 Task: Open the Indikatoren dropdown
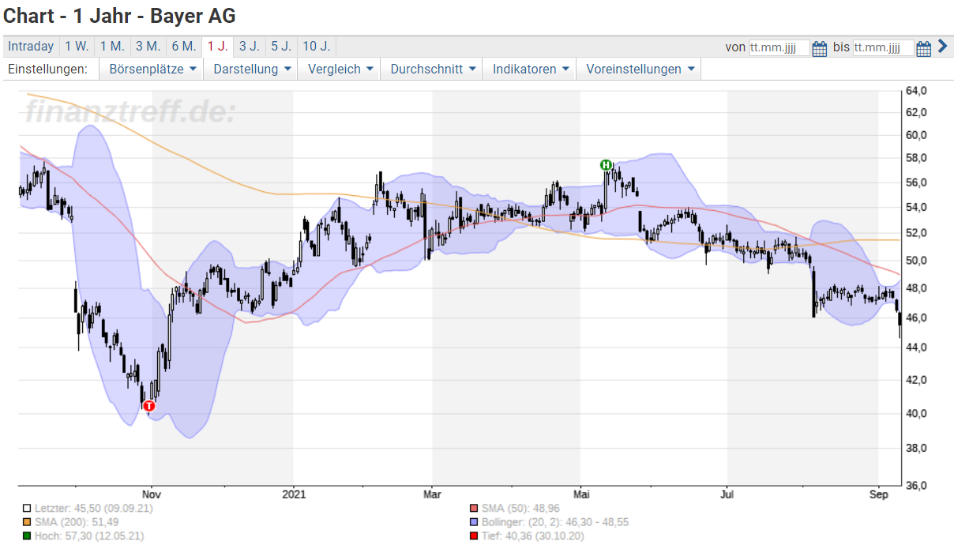coord(529,69)
